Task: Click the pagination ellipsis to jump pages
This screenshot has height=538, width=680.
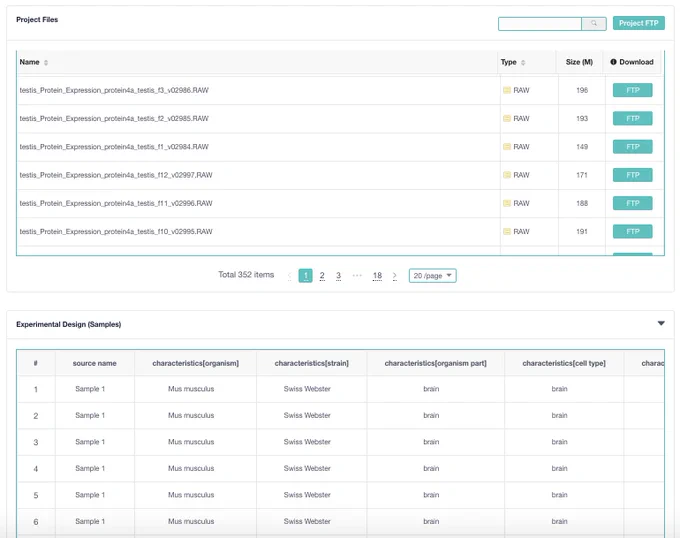Action: pyautogui.click(x=357, y=275)
